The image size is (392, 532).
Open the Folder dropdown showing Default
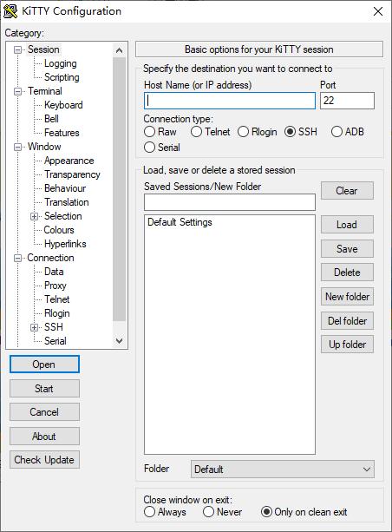[283, 470]
